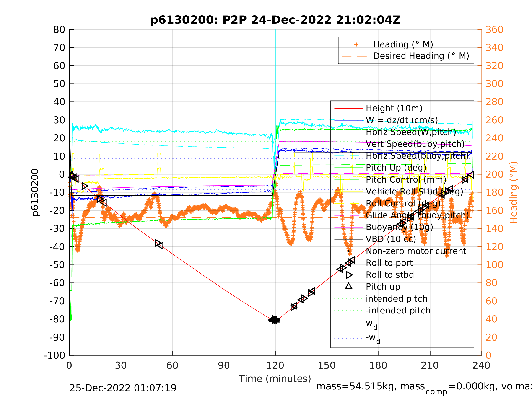Screen dimensions: 532x399
Task: Click the roll marker pair on descent near minute 52
Action: click(159, 244)
